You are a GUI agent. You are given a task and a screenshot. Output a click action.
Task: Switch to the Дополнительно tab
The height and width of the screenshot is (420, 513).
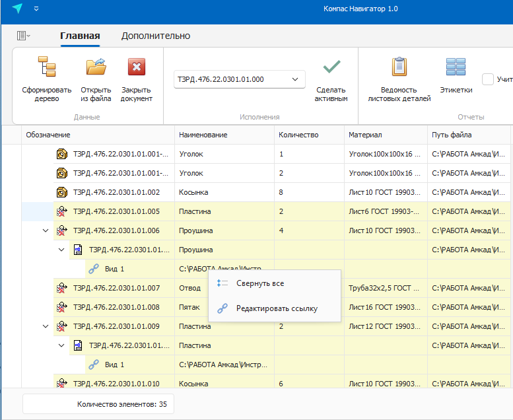155,36
